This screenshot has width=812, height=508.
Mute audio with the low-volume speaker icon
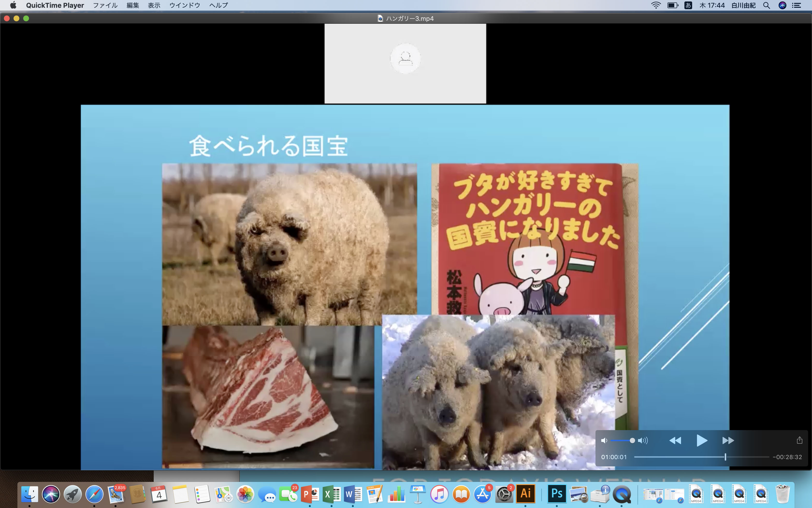tap(604, 441)
